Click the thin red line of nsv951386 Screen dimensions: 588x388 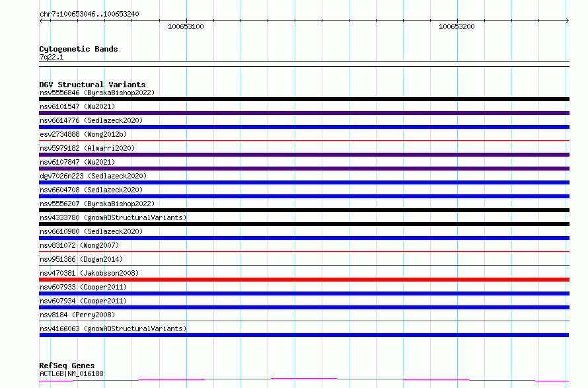click(x=304, y=266)
